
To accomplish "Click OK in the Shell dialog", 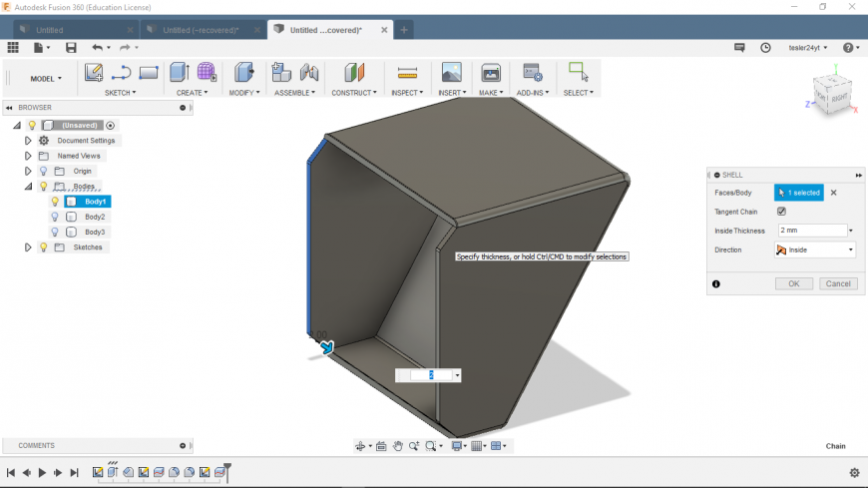I will (x=793, y=283).
